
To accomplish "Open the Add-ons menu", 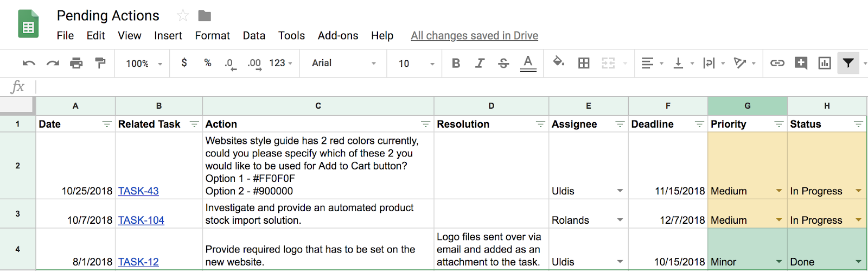I will coord(338,35).
